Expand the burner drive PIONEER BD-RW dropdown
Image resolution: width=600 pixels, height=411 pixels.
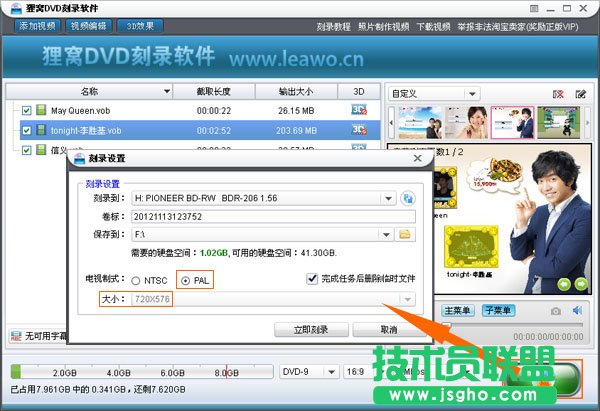389,198
